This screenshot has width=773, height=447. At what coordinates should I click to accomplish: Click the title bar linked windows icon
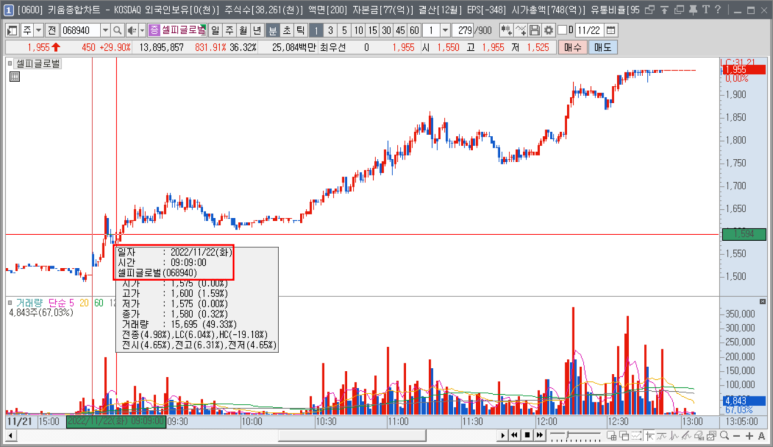650,9
